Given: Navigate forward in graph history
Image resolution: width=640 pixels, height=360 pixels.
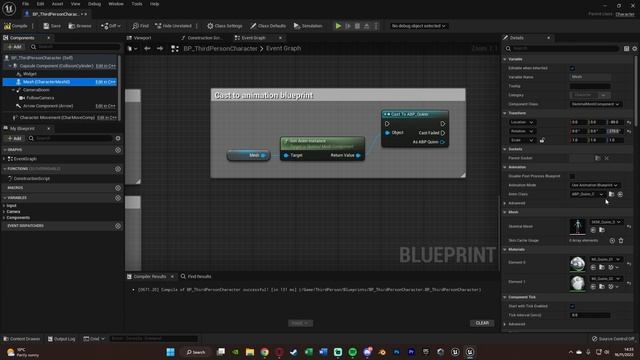Looking at the screenshot, I should (160, 49).
